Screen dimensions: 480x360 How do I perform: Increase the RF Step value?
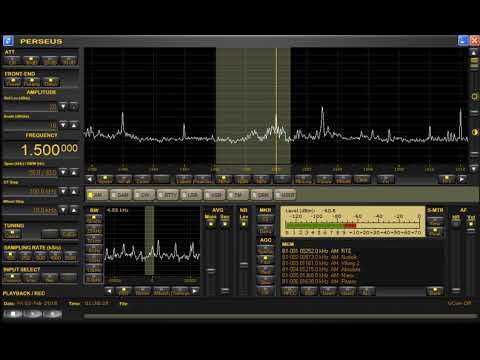[x=74, y=191]
